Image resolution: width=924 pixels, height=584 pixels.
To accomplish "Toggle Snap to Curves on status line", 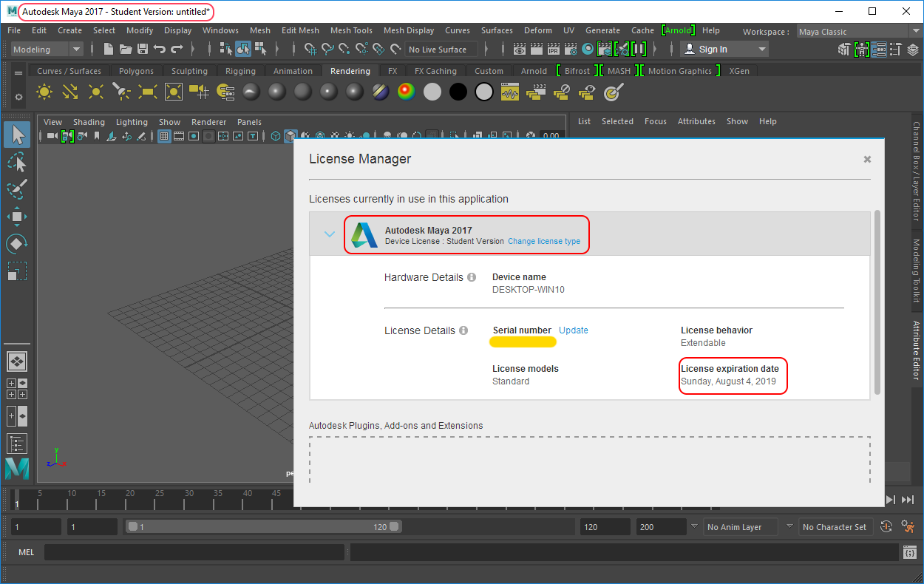I will pyautogui.click(x=327, y=50).
